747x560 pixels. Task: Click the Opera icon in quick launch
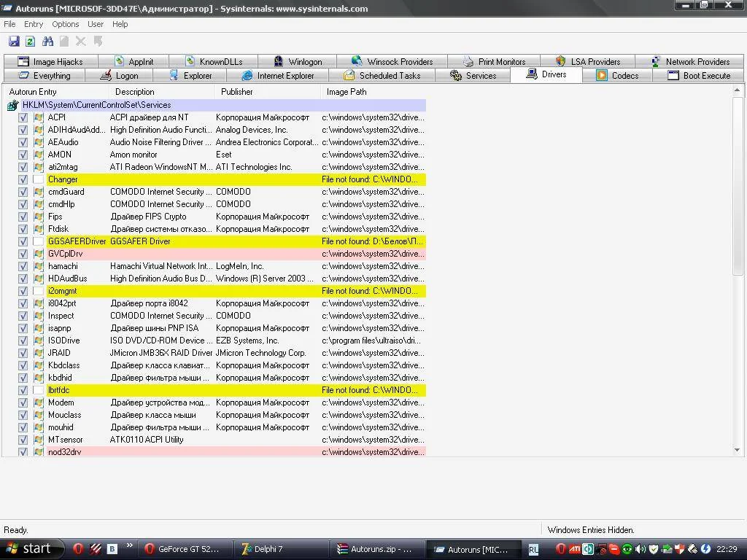tap(79, 549)
